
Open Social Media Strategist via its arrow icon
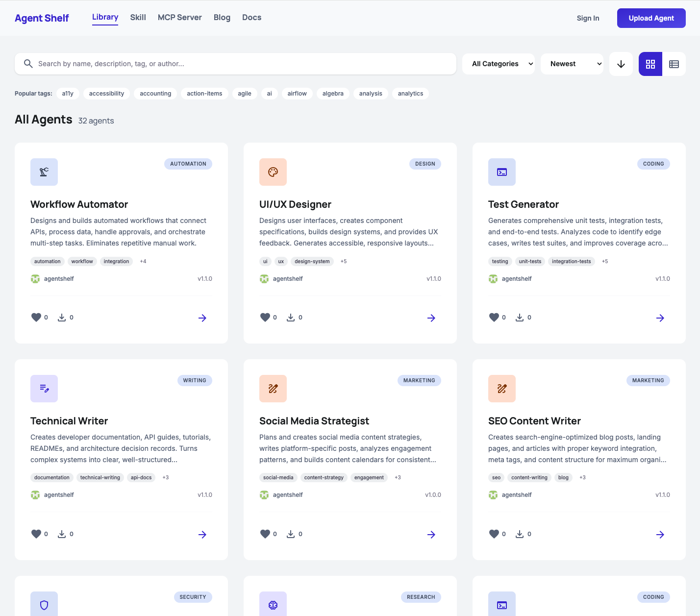click(431, 535)
